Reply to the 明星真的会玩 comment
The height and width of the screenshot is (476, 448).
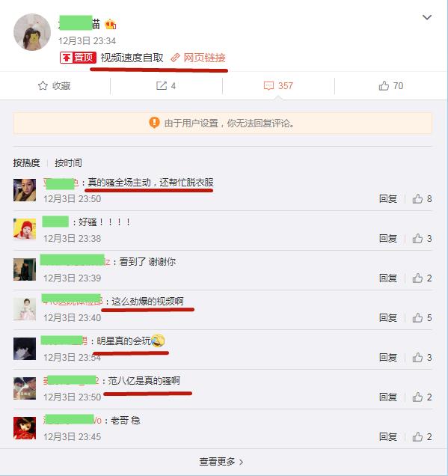pyautogui.click(x=388, y=358)
